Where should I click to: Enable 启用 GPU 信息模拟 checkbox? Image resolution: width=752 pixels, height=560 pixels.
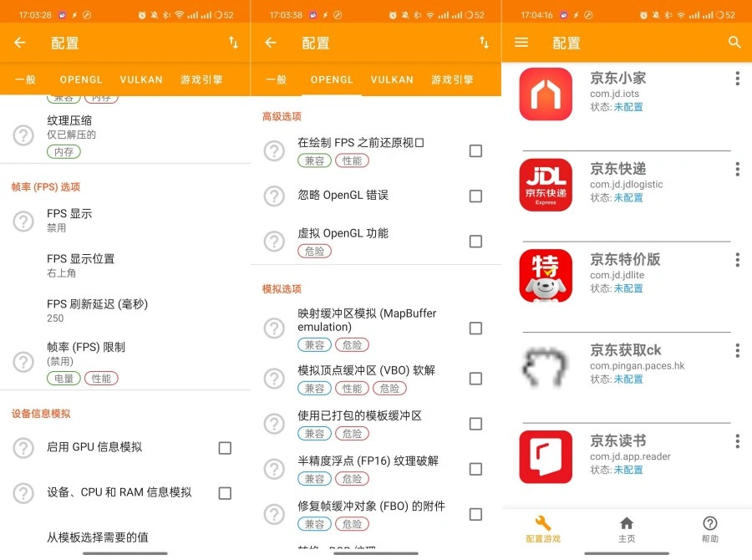coord(224,448)
